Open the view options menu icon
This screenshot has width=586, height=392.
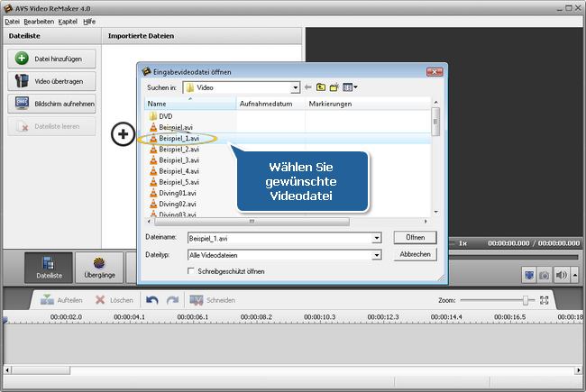[350, 87]
